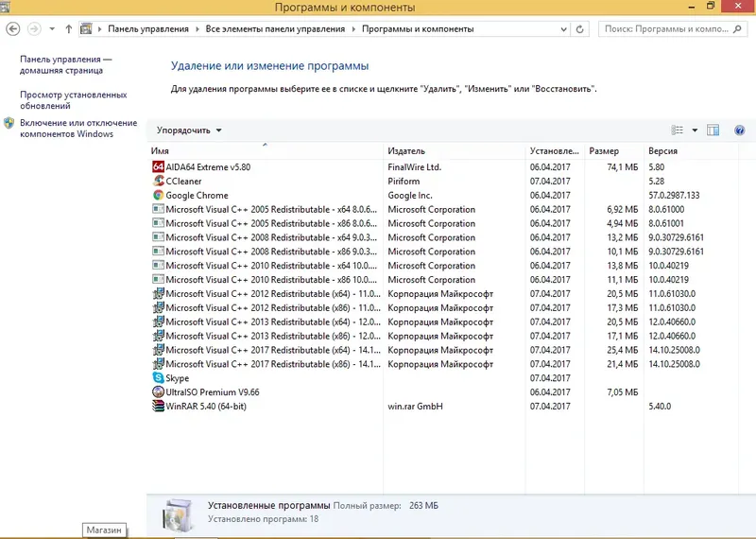This screenshot has height=539, width=756.
Task: Click version 57.0.2987.133 cell
Action: click(x=674, y=196)
